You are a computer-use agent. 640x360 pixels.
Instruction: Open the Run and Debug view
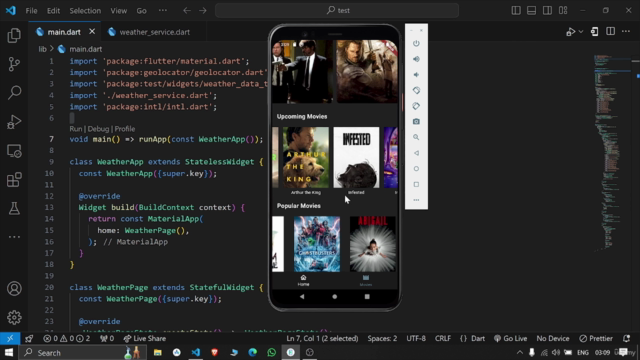pyautogui.click(x=14, y=122)
